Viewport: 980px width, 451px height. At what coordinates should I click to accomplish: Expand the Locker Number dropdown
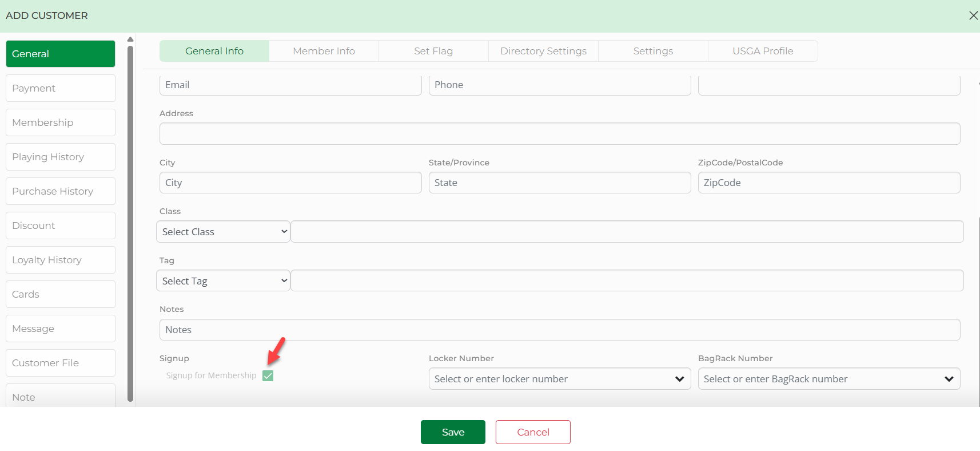click(x=679, y=379)
